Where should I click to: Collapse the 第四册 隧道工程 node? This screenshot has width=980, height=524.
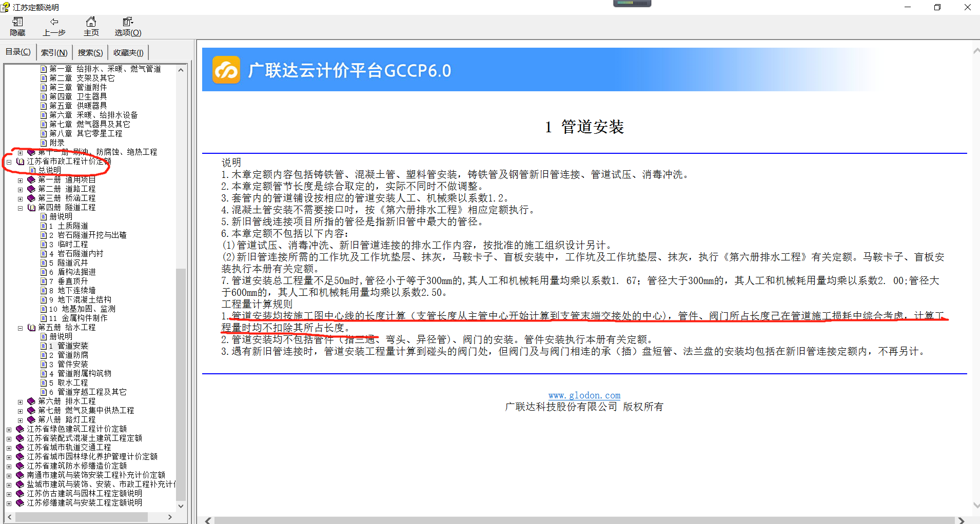[x=20, y=208]
